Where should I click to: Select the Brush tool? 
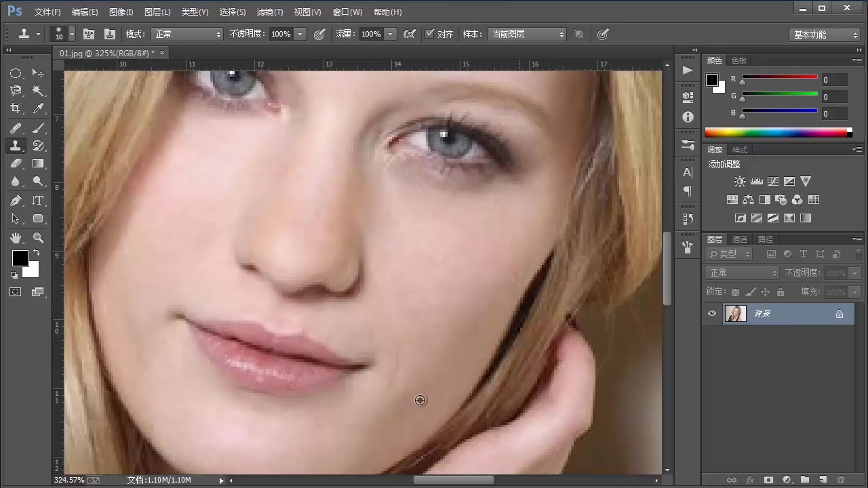coord(38,128)
